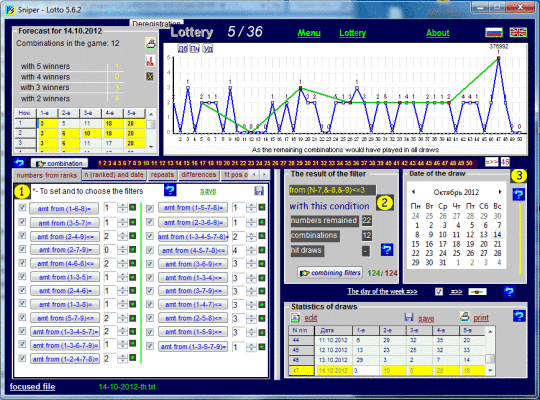Image resolution: width=540 pixels, height=400 pixels.
Task: Open the help icon in Statistics of draws
Action: pos(519,316)
